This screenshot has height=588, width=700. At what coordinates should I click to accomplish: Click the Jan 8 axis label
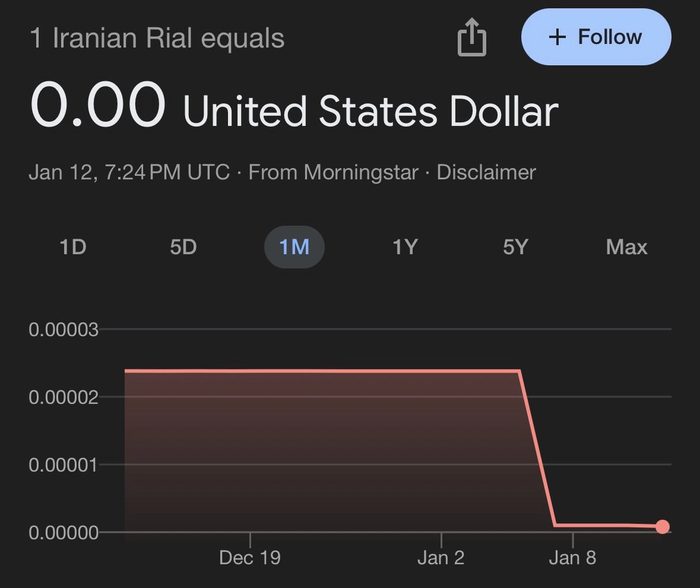click(x=572, y=558)
